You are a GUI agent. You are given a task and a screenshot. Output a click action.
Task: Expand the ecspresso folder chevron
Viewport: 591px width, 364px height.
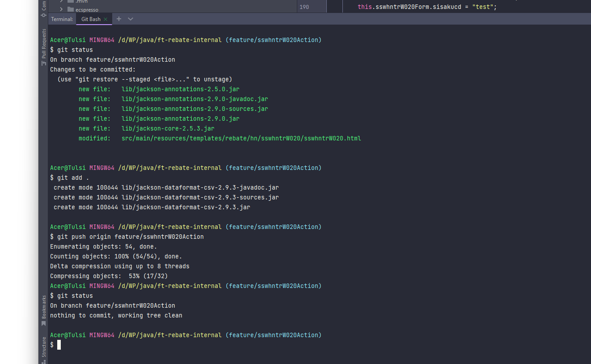61,9
